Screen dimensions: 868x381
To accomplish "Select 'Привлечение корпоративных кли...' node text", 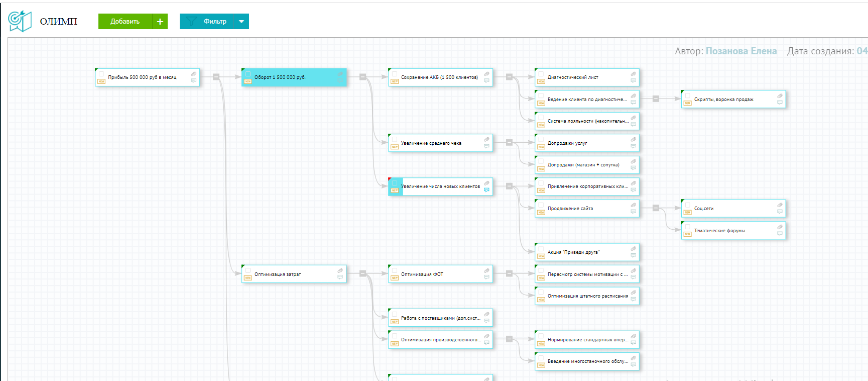I will pyautogui.click(x=587, y=186).
